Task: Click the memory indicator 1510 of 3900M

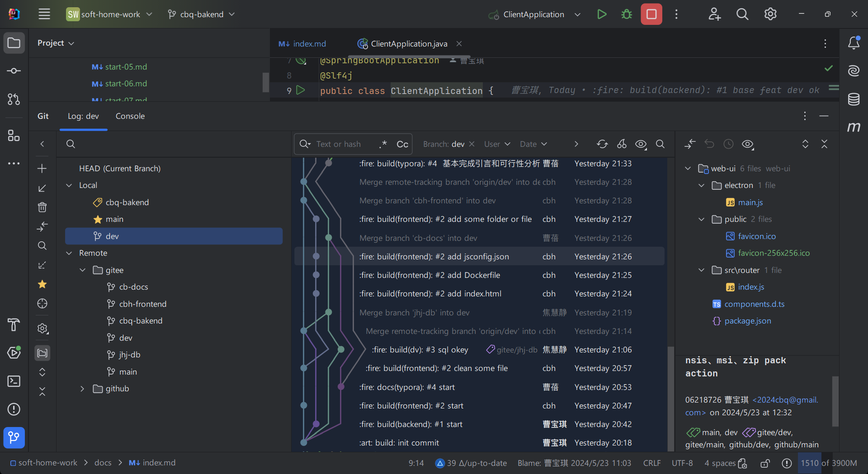Action: pyautogui.click(x=829, y=463)
